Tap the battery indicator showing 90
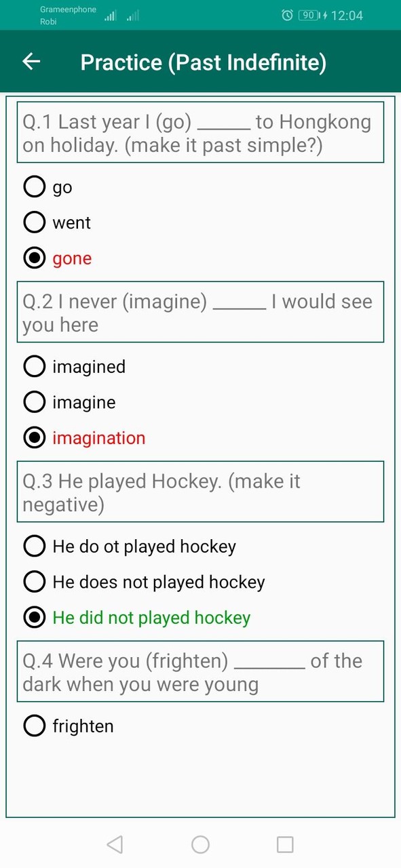Image resolution: width=401 pixels, height=868 pixels. click(x=309, y=15)
